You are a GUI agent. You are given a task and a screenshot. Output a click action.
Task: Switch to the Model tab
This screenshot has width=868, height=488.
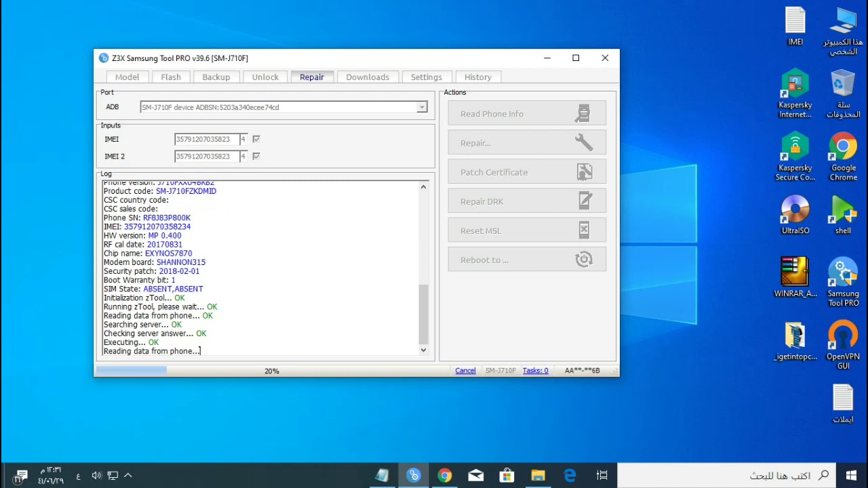tap(127, 77)
